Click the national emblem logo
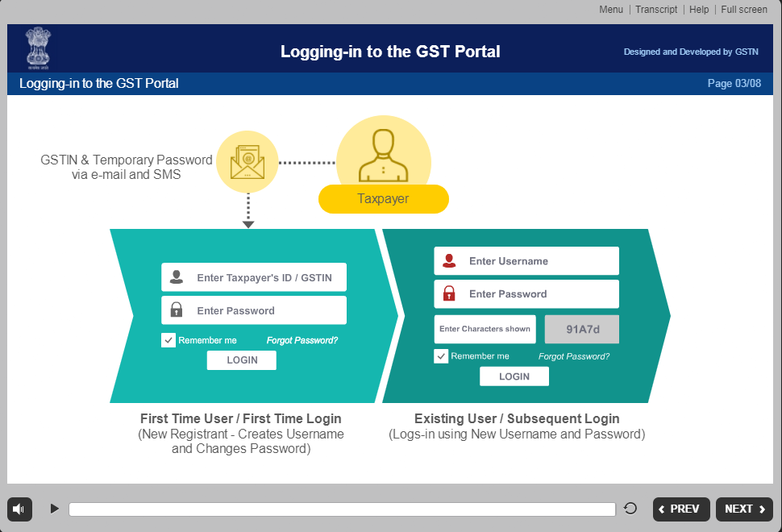Screen dimensions: 782x532 point(39,48)
